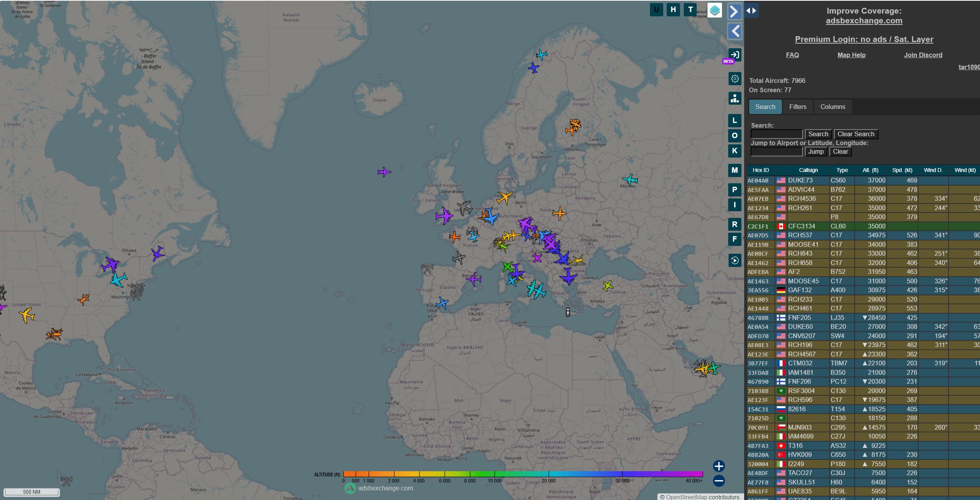The width and height of the screenshot is (980, 500).
Task: Expand sidebar with right chevron arrow
Action: coord(734,11)
